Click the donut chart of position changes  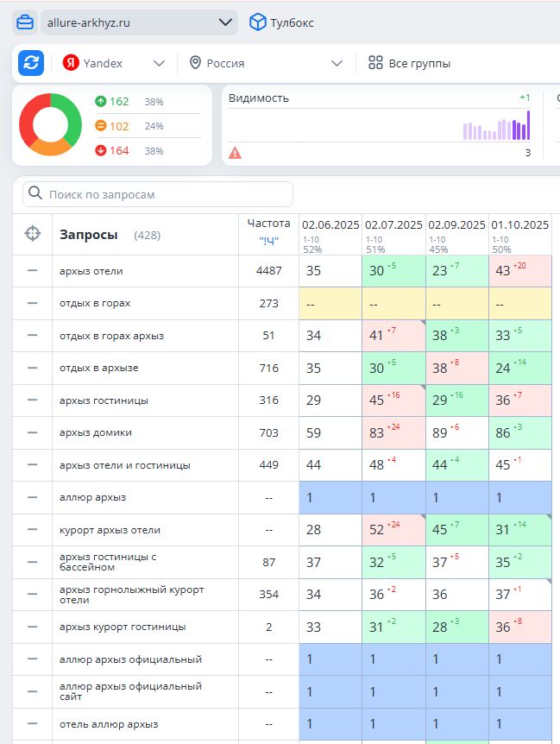click(x=51, y=125)
